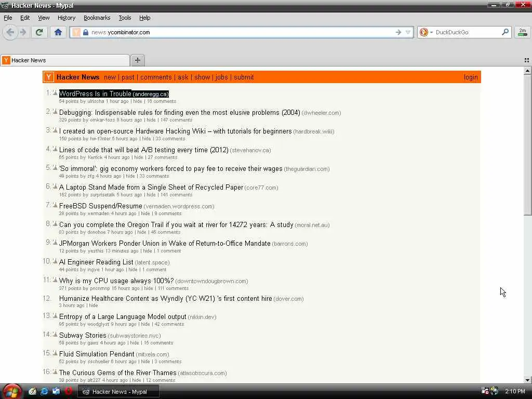Click the vertical scrollbar thumb
Image resolution: width=532 pixels, height=399 pixels.
(x=527, y=145)
